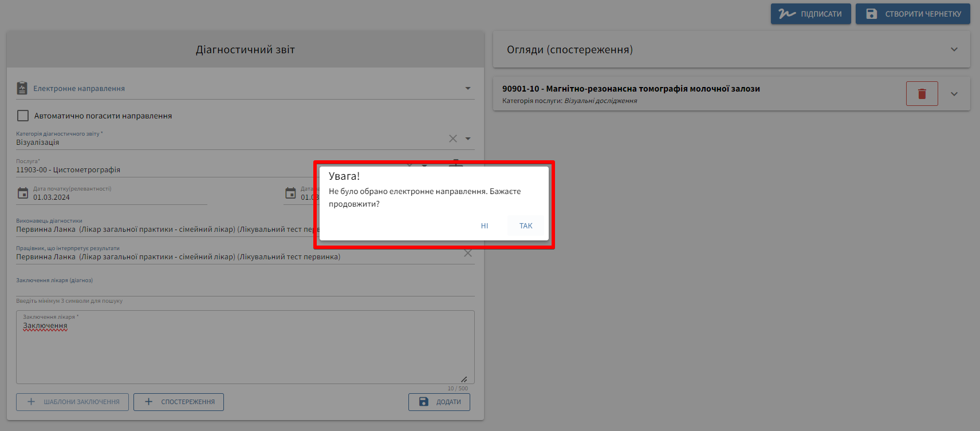Clear the Працівник, що інтерпретує результати field
The height and width of the screenshot is (431, 980).
(x=468, y=254)
